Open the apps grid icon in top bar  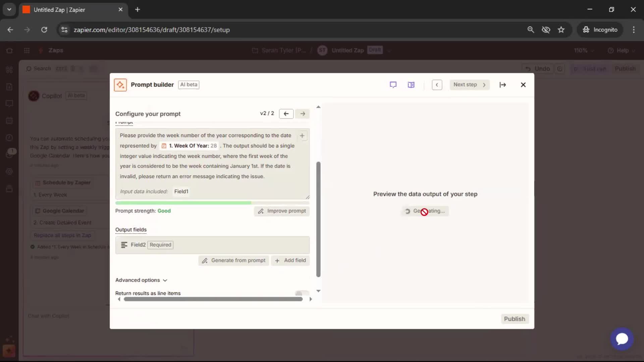pyautogui.click(x=27, y=51)
